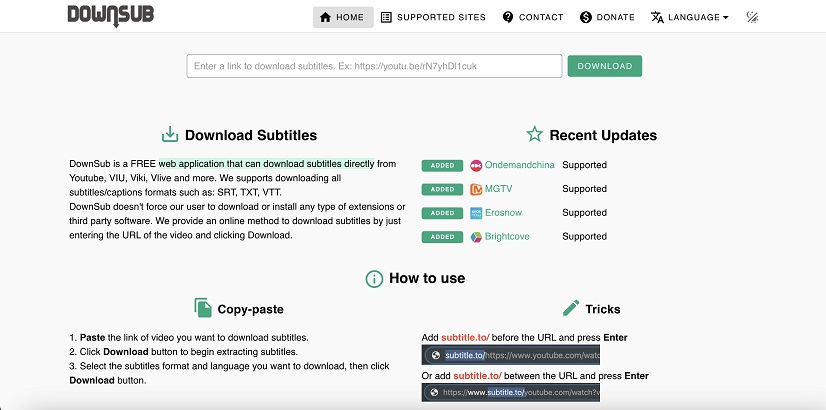826x410 pixels.
Task: Click the Brightcove logo icon
Action: tap(476, 237)
